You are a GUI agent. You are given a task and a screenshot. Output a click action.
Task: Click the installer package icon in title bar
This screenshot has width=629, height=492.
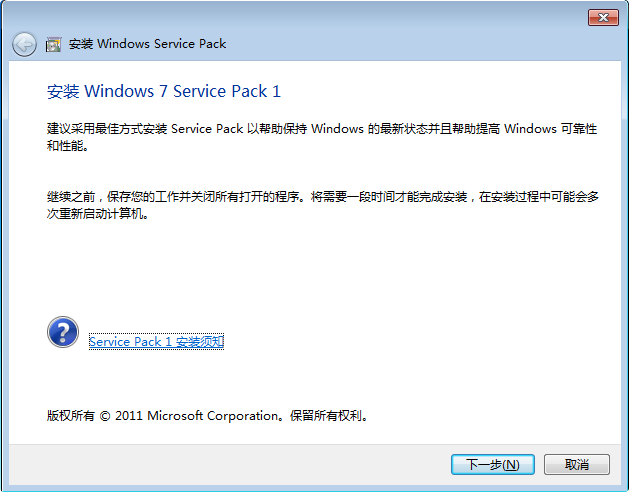tap(53, 44)
